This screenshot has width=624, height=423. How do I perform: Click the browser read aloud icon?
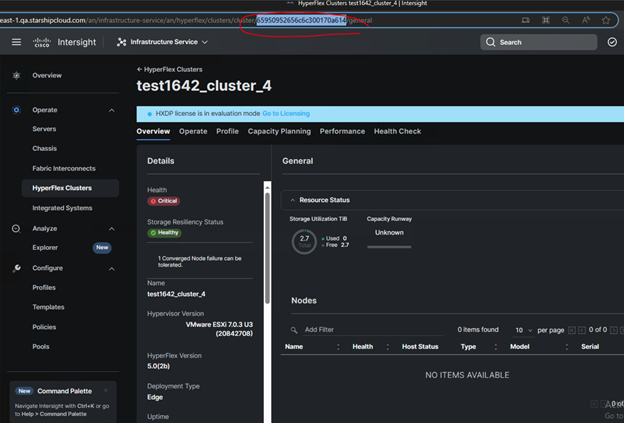click(585, 20)
